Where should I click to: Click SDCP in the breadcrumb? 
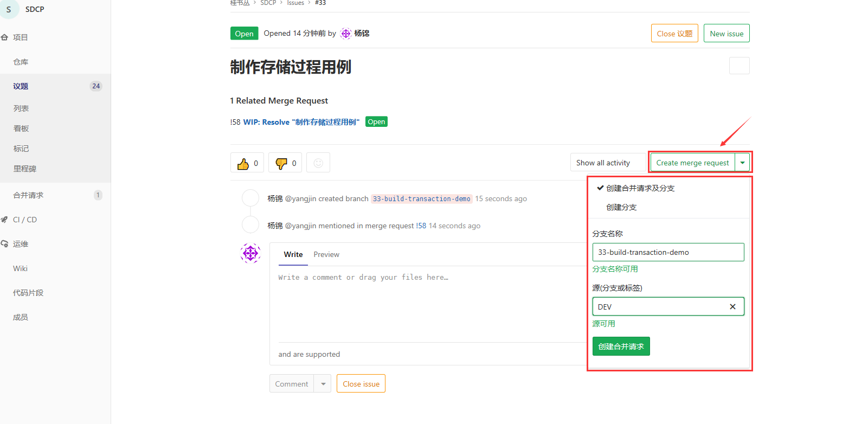(x=268, y=3)
